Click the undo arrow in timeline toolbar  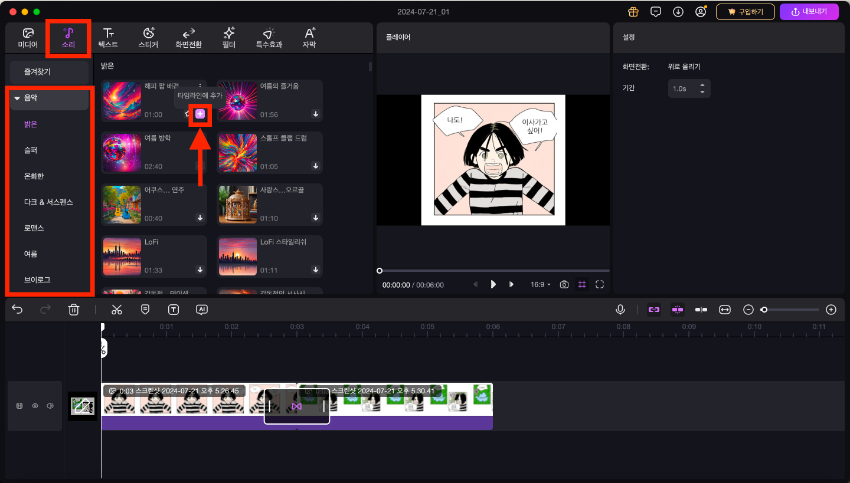[17, 310]
